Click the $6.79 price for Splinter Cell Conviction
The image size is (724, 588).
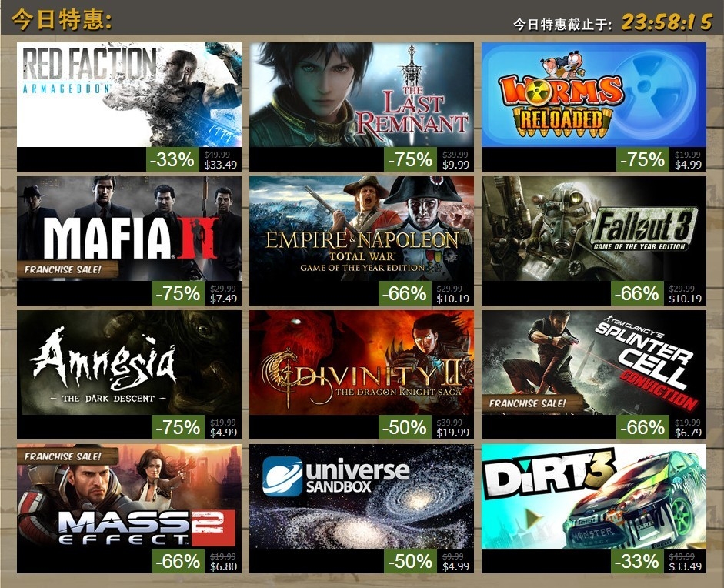click(x=688, y=433)
